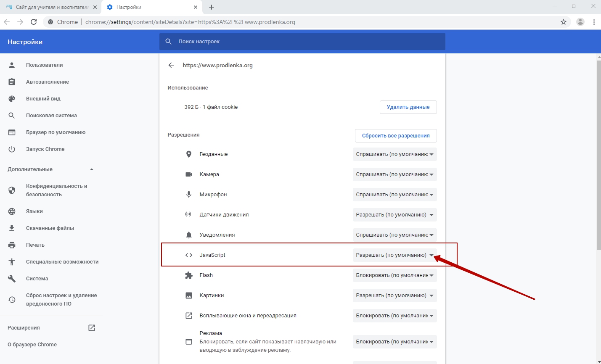This screenshot has width=601, height=364.
Task: Reload the page using the refresh icon
Action: tap(34, 22)
